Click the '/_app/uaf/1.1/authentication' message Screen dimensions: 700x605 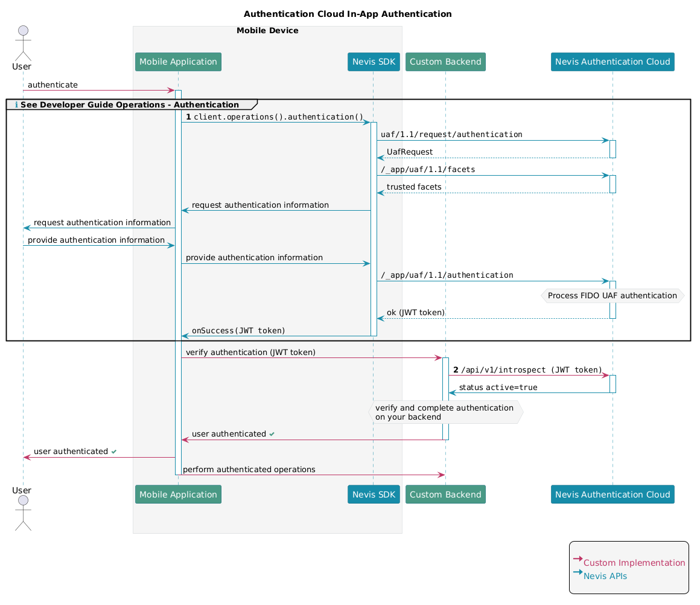tap(447, 275)
